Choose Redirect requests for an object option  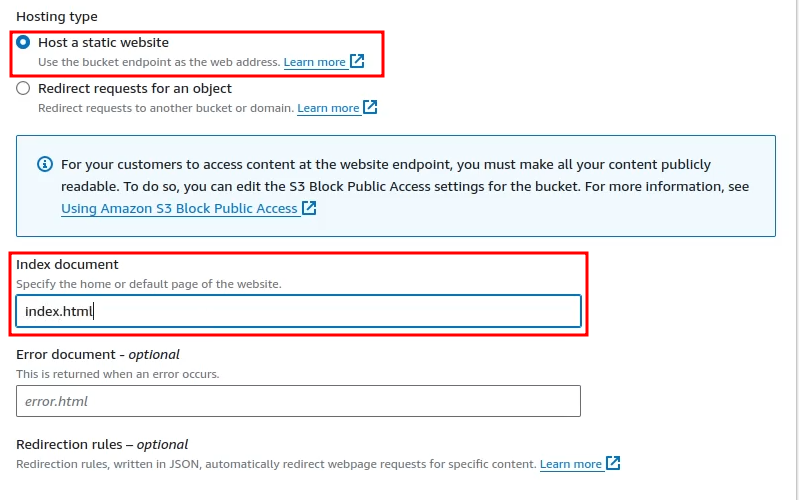coord(23,88)
